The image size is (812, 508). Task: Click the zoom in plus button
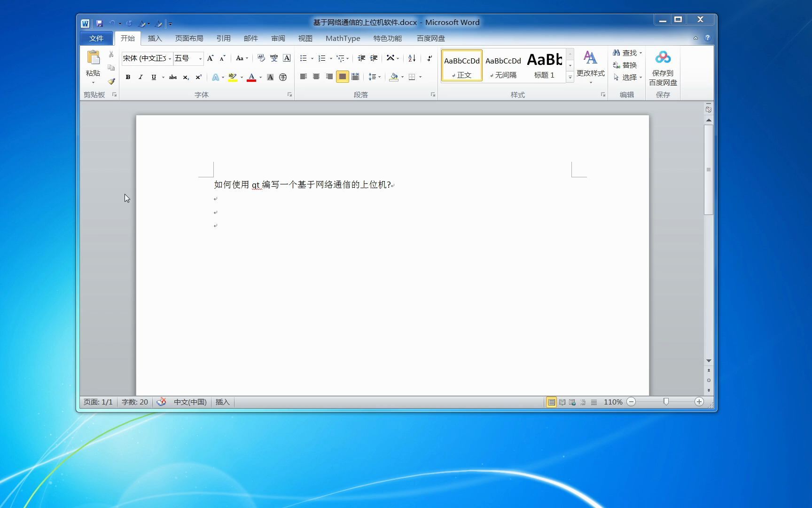tap(699, 402)
